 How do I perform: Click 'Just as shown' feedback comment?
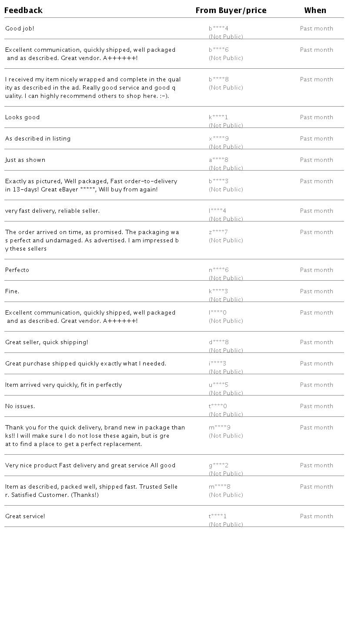(25, 160)
